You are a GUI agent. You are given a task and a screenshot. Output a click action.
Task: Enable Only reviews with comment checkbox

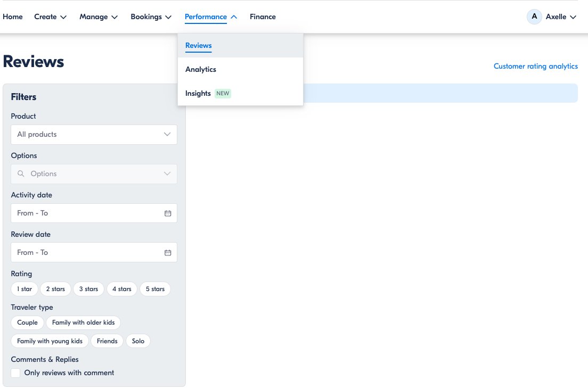(16, 373)
